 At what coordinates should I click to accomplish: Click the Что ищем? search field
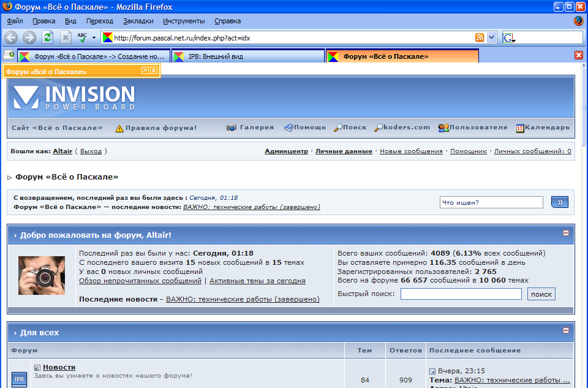(491, 202)
